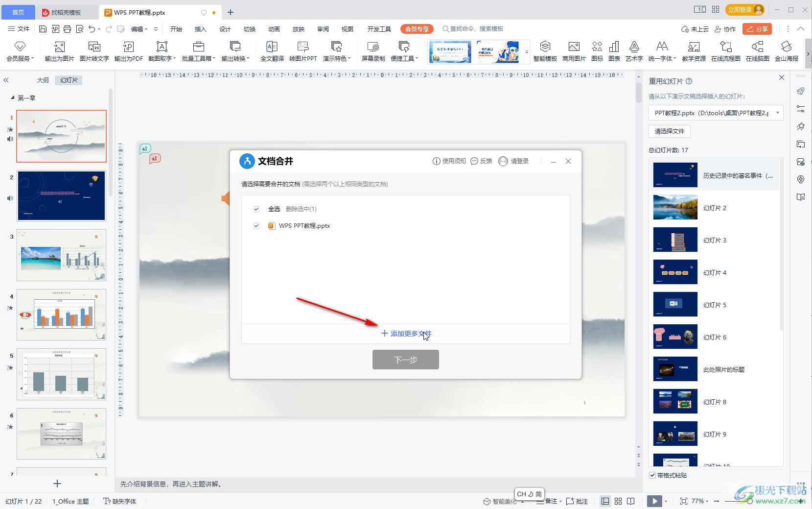Click the undo arrow icon

coord(92,29)
